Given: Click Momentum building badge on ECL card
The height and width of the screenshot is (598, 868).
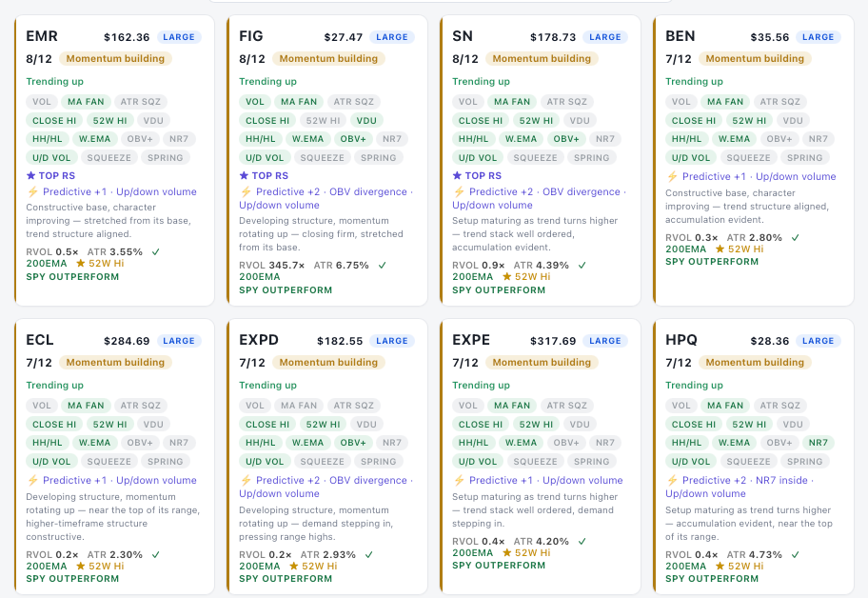Looking at the screenshot, I should pyautogui.click(x=116, y=363).
